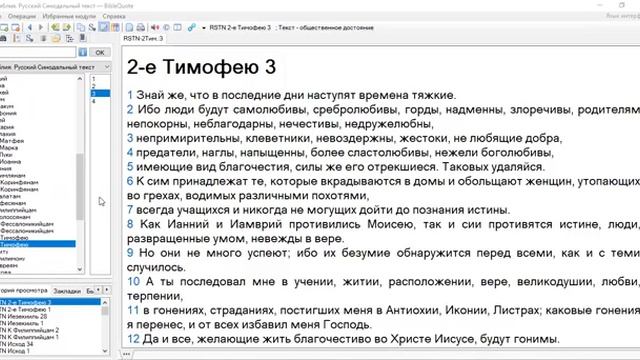Open dropdown arrow before RSTN 2-е Тимофею 3
Viewport: 640px width, 360px height.
(x=204, y=28)
